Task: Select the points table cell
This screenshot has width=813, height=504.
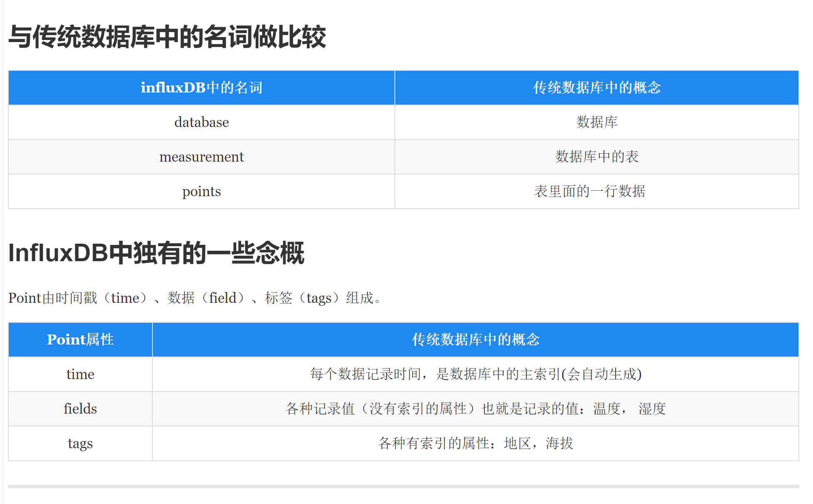Action: (202, 191)
